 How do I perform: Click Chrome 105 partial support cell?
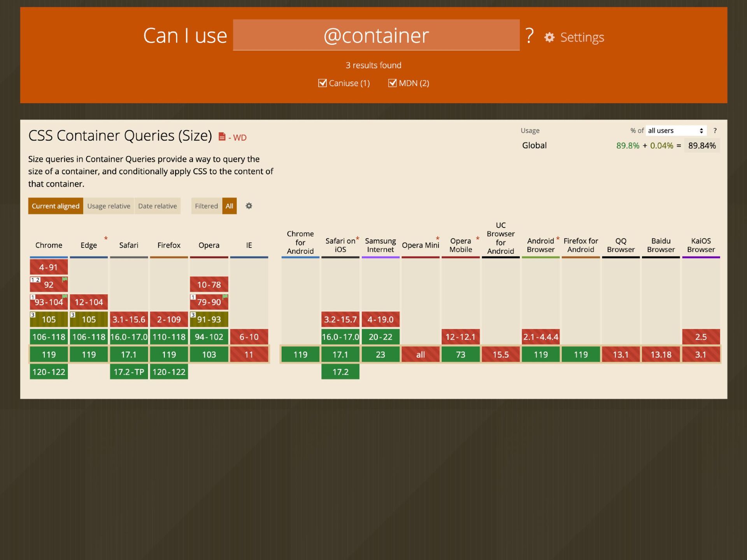point(49,319)
